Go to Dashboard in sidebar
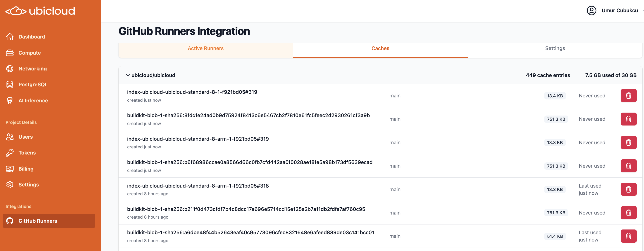 click(x=32, y=36)
